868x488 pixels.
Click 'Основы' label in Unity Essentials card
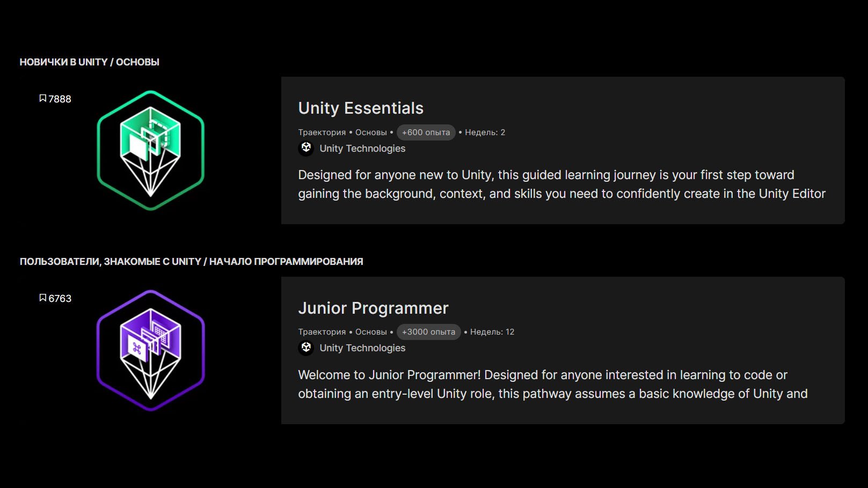371,132
